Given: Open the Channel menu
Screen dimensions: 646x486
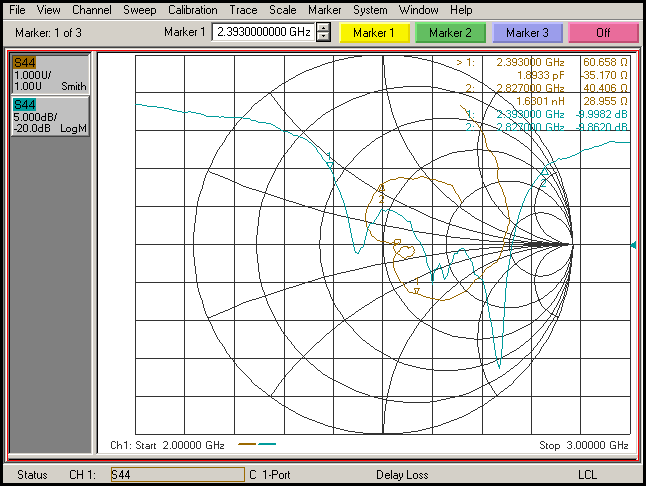Looking at the screenshot, I should (92, 9).
